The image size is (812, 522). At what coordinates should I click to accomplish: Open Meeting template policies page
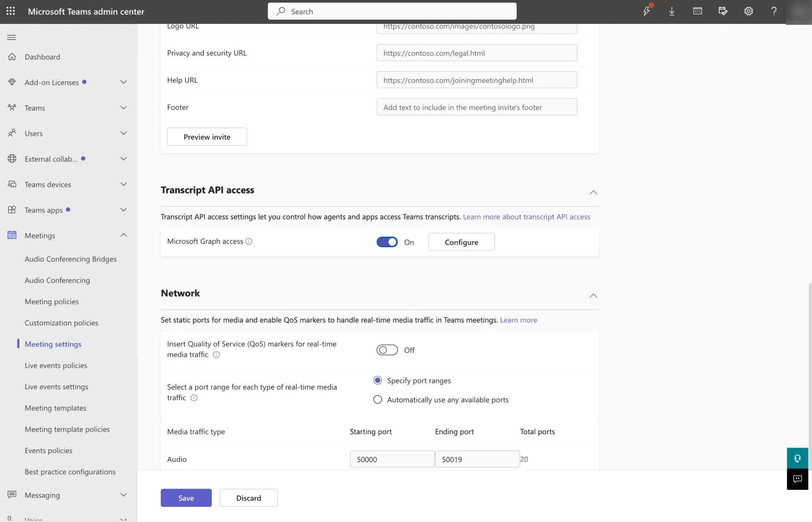pos(68,429)
